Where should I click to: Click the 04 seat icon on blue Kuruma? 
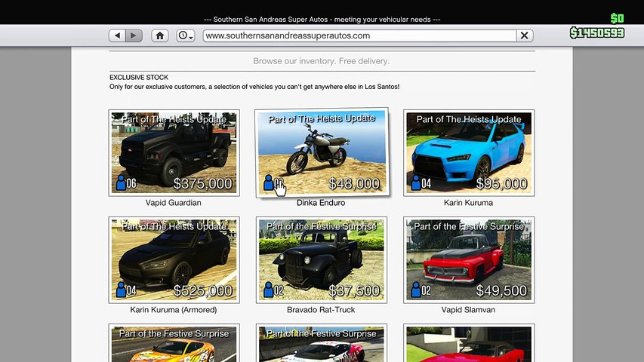coord(421,183)
